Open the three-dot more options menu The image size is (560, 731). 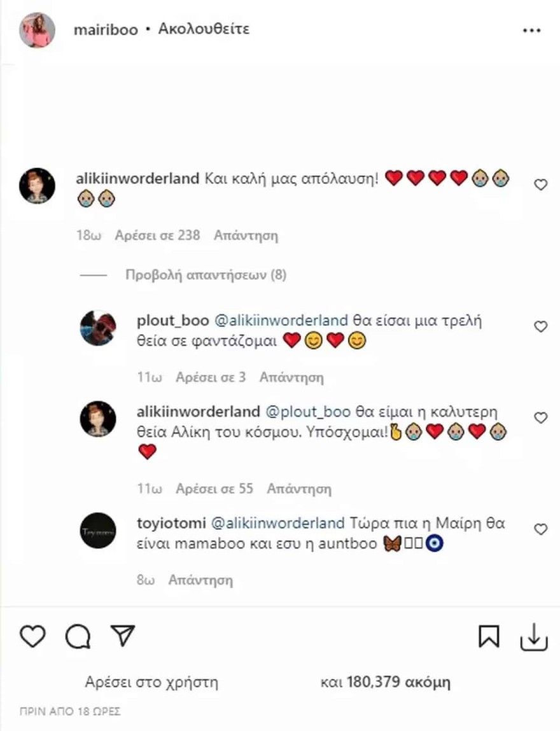pos(531,31)
